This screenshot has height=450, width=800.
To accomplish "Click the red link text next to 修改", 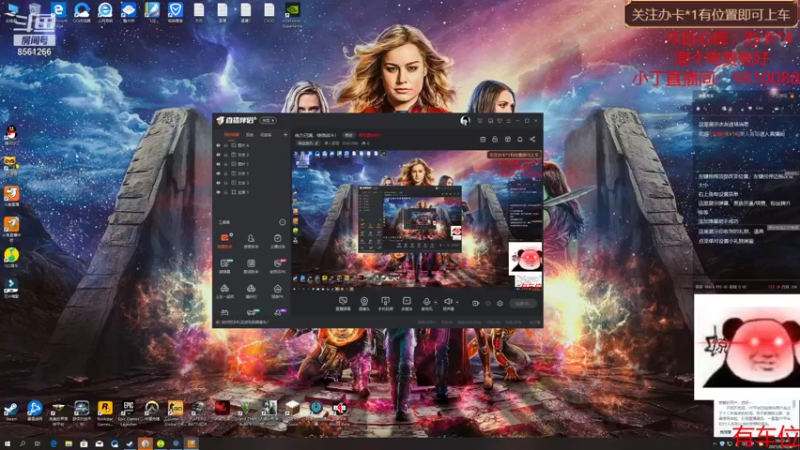I will (x=370, y=135).
